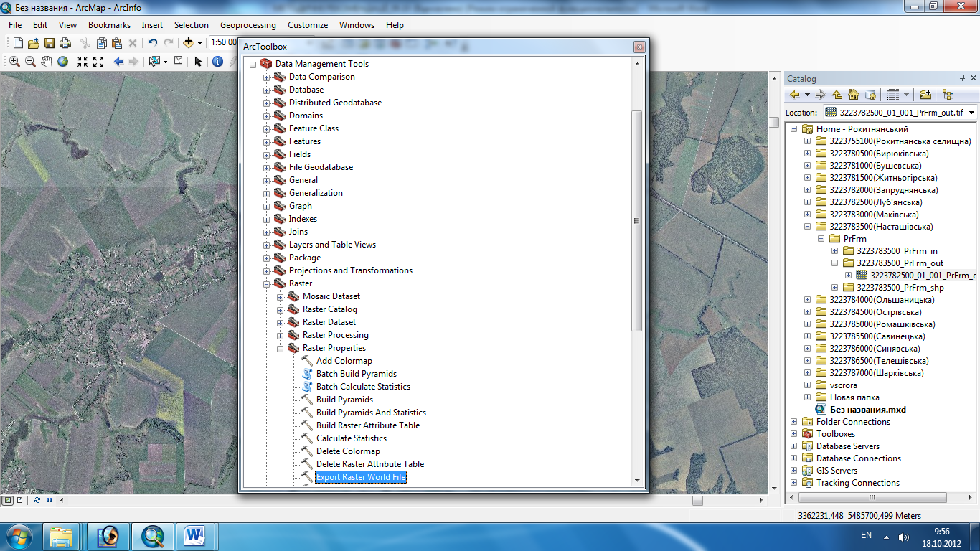Connect To Folder in Catalog toolbar

[x=925, y=95]
